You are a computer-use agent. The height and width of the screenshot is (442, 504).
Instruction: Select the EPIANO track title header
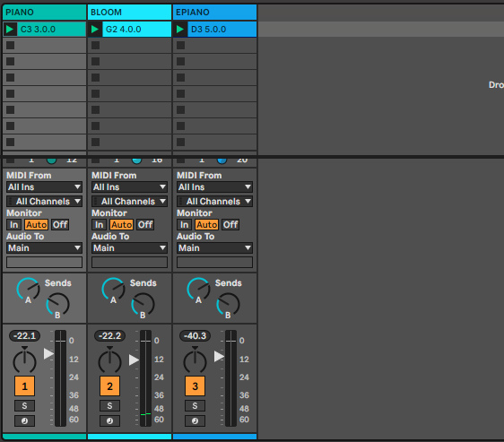click(214, 13)
